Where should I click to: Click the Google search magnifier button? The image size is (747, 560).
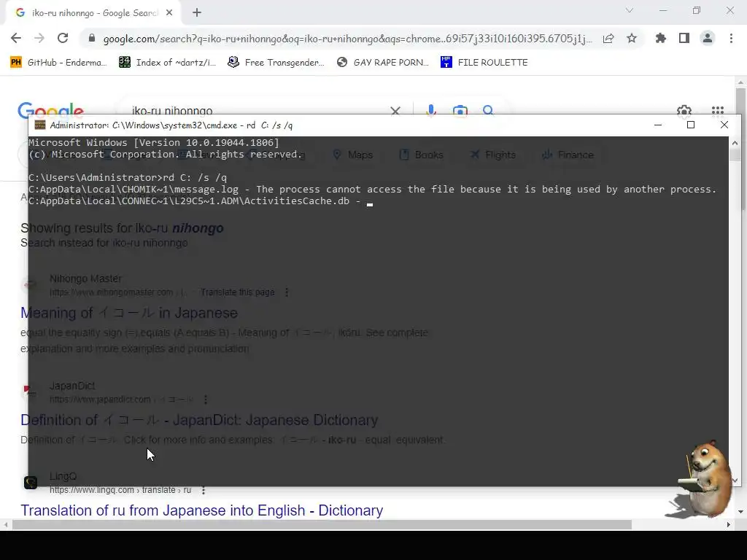[x=488, y=111]
